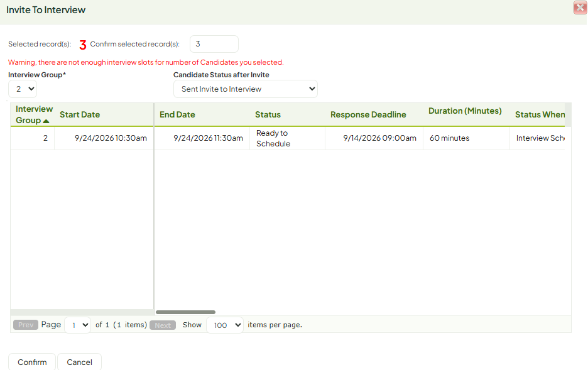Select the Interview Group 2 cell
This screenshot has width=588, height=370.
click(33, 138)
